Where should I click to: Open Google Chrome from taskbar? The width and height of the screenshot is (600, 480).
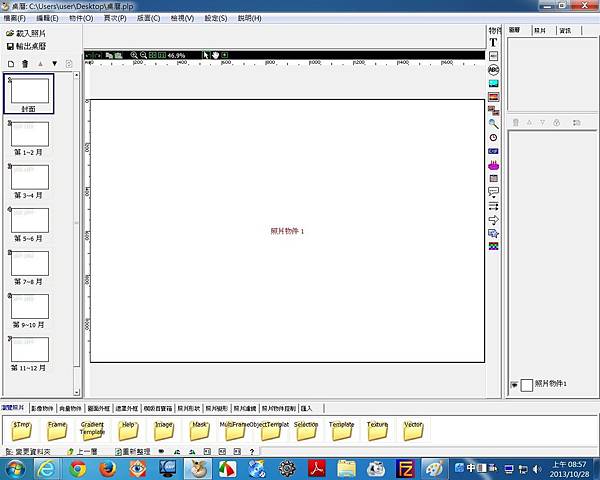click(x=78, y=469)
